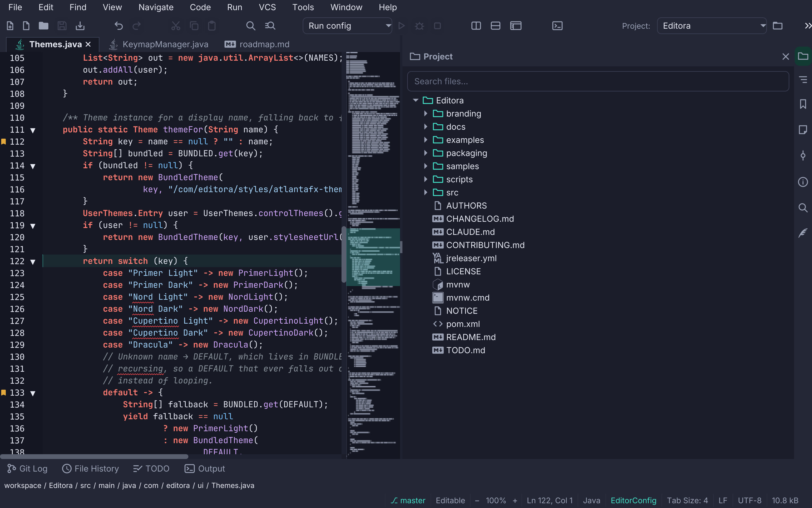Screen dimensions: 812x508
Task: Open Find in files icon
Action: [x=270, y=26]
